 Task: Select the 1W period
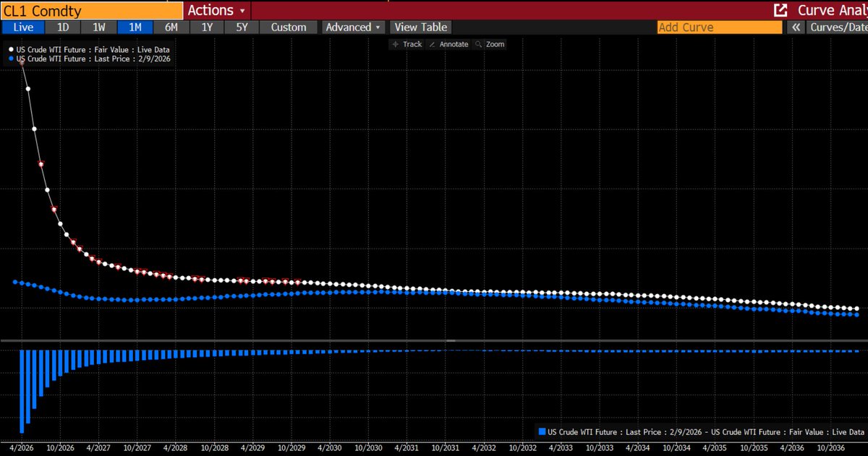[99, 27]
